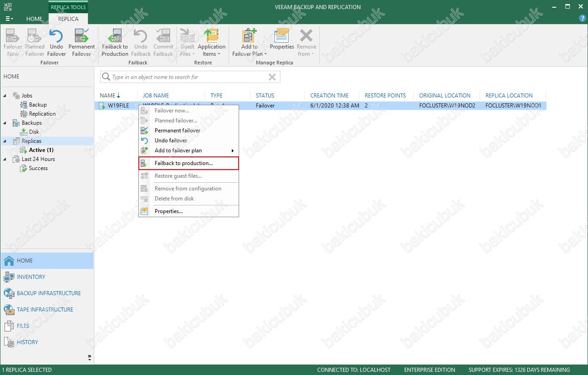
Task: Choose Undo failover from context menu
Action: [171, 141]
